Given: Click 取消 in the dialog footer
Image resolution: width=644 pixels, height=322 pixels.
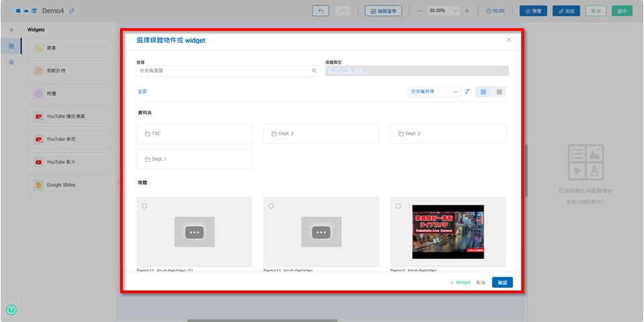Looking at the screenshot, I should [x=480, y=282].
